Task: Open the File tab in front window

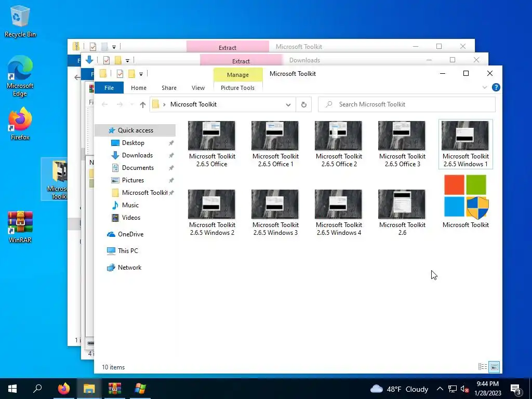Action: tap(109, 88)
